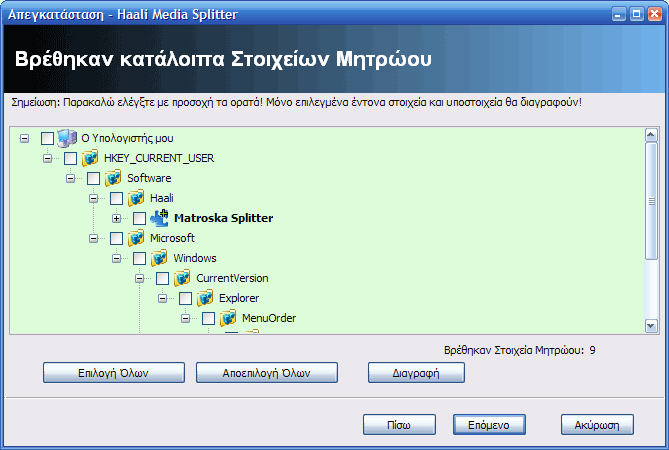Click the Βρέθηκαν Στοιχεία Μητρώου: 9 text

[x=520, y=350]
